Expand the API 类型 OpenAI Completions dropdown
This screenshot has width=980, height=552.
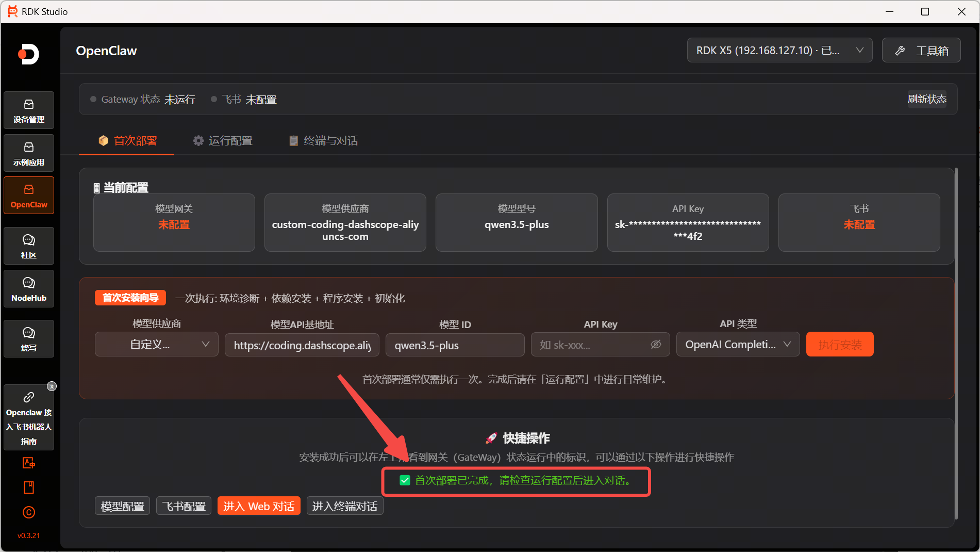(x=738, y=344)
